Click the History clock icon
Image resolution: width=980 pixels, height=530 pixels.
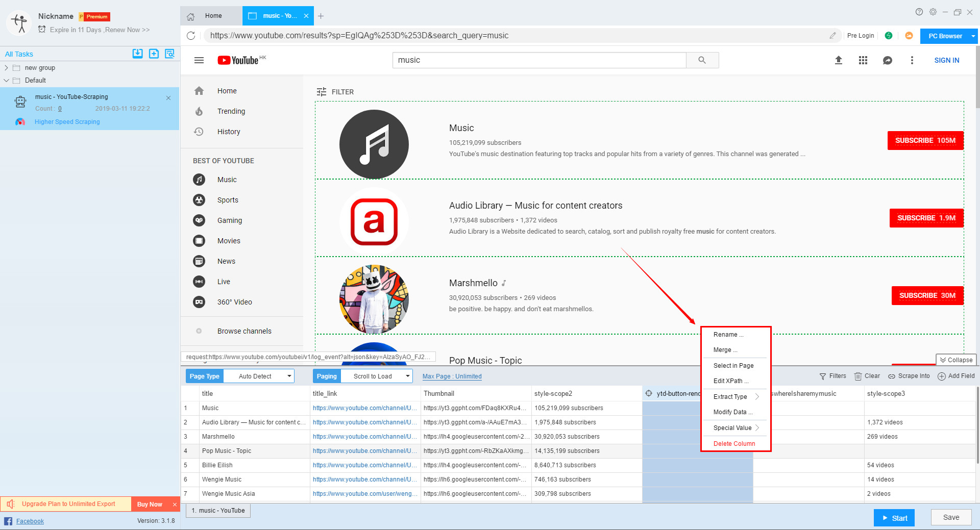tap(199, 132)
